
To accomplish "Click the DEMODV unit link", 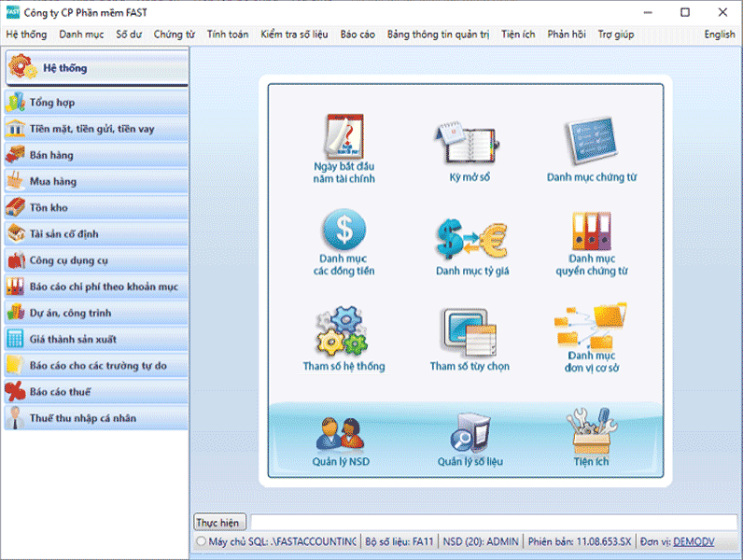I will (x=693, y=541).
